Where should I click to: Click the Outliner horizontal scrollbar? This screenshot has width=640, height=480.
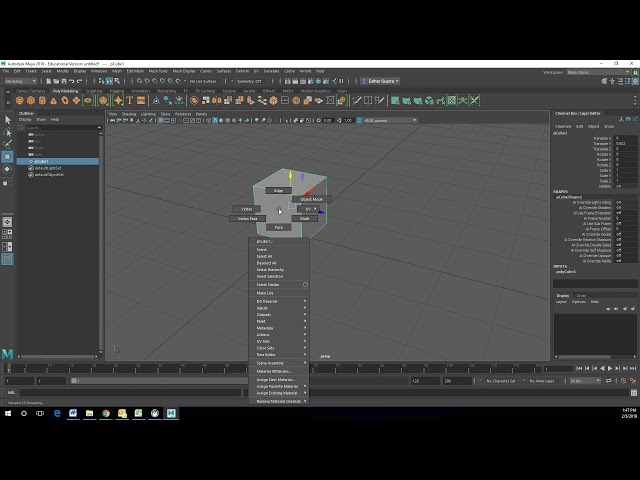tap(57, 356)
